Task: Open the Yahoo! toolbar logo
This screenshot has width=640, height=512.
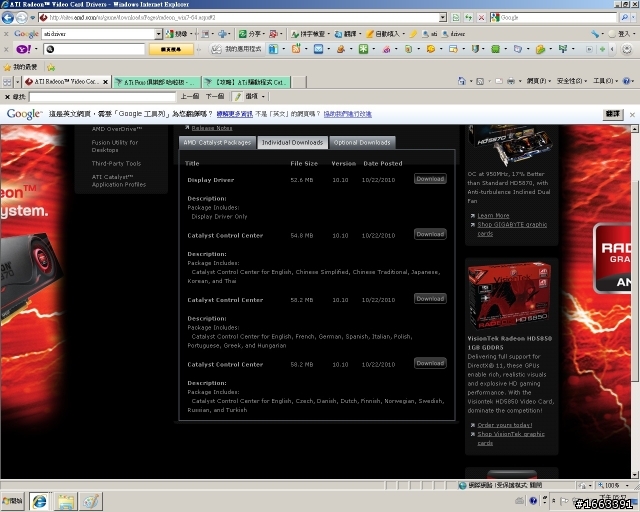Action: coord(23,49)
